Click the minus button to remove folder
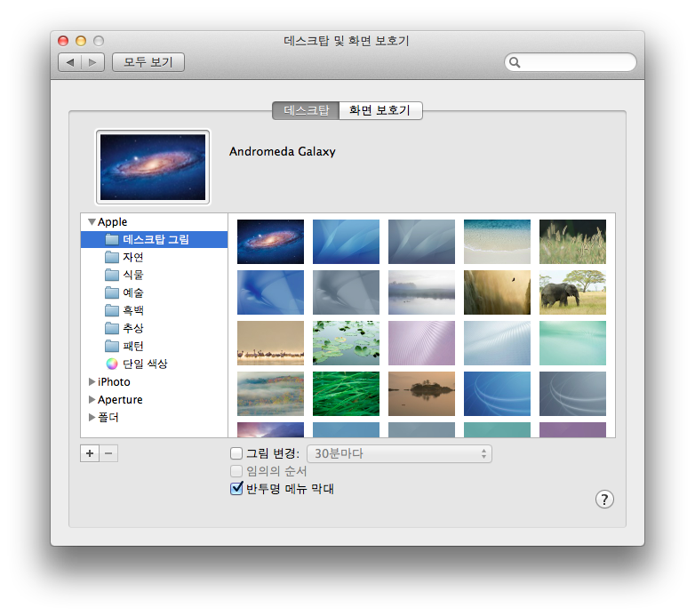Viewport: 695px width, 616px height. pyautogui.click(x=108, y=453)
